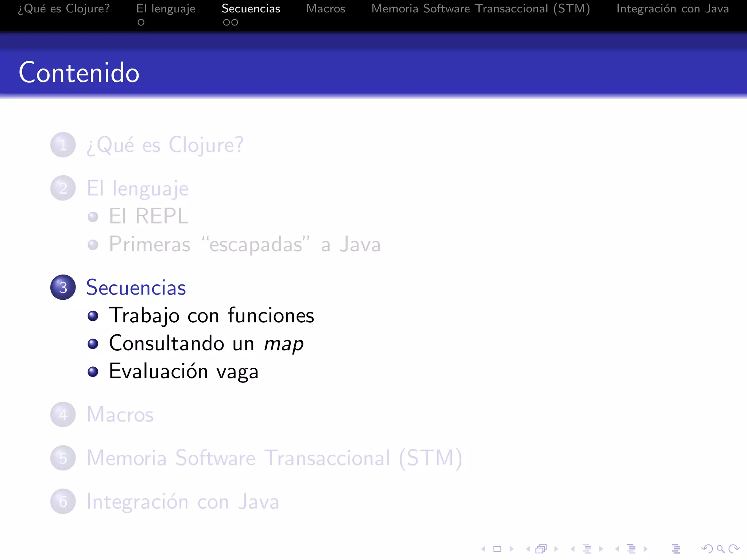Open 'Integración con Java' header tab
Viewport: 747px width, 560px height.
pyautogui.click(x=673, y=8)
